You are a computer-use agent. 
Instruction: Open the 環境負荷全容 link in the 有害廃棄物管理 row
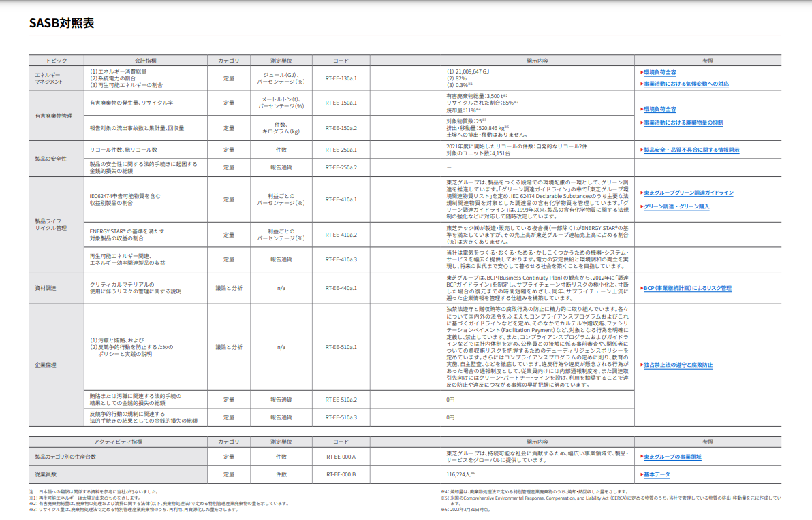(x=659, y=109)
